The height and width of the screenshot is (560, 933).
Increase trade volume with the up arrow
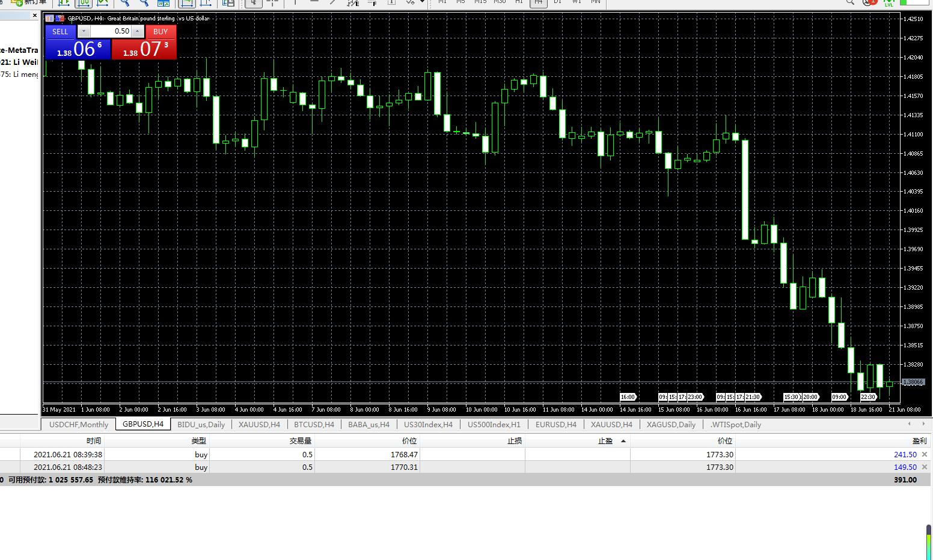click(138, 31)
